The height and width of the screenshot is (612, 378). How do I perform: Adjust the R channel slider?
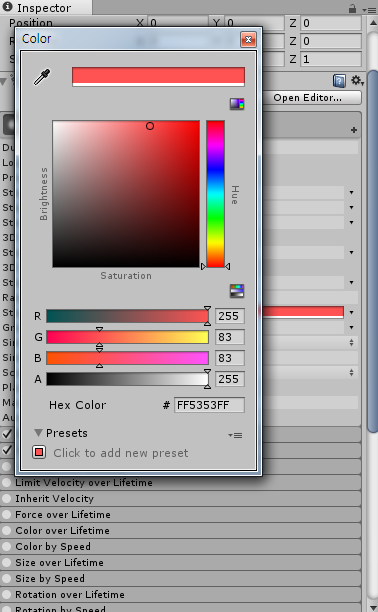coord(127,316)
